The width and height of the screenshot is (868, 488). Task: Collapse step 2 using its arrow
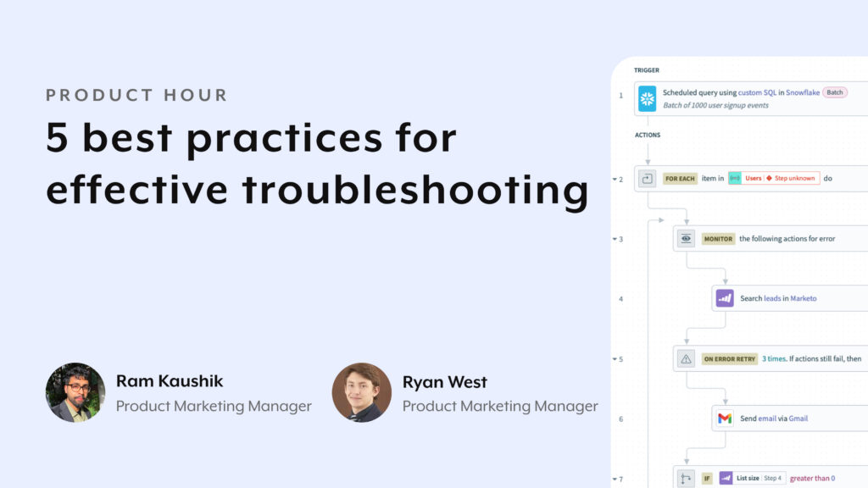point(615,180)
